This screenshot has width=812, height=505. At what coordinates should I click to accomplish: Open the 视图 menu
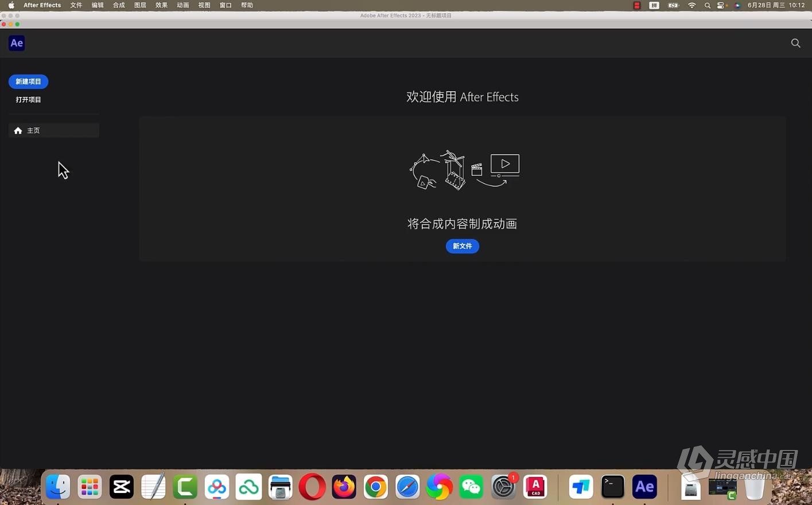pos(204,5)
